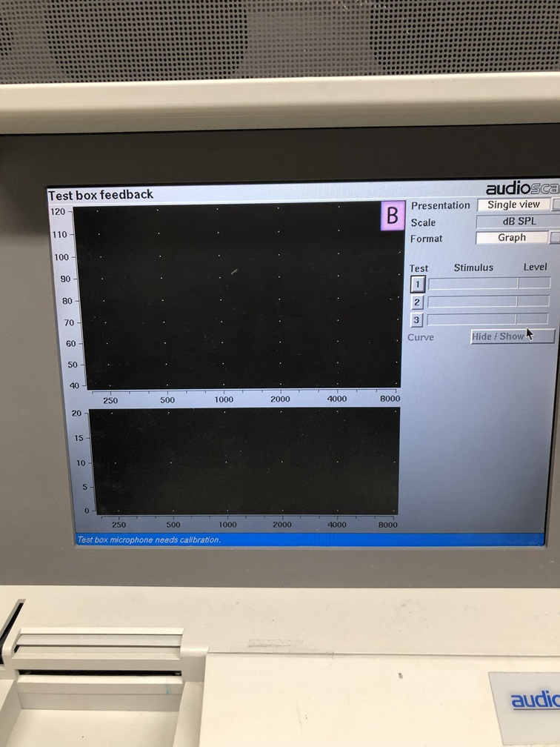
Task: Click the Test 2 level field
Action: coord(533,302)
